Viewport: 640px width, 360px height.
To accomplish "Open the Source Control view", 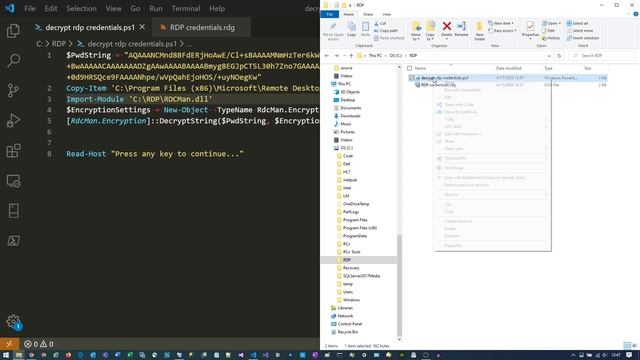I will [x=13, y=90].
